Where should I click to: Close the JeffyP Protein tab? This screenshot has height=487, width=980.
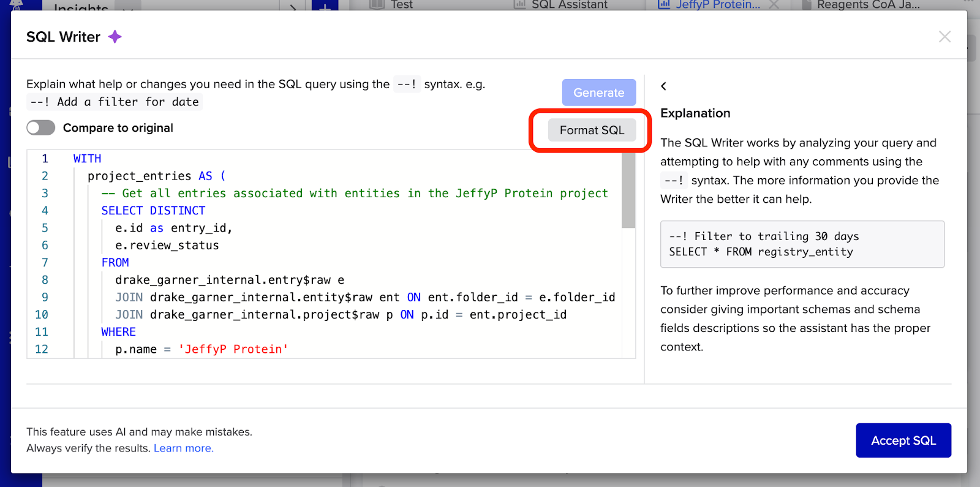coord(774,5)
